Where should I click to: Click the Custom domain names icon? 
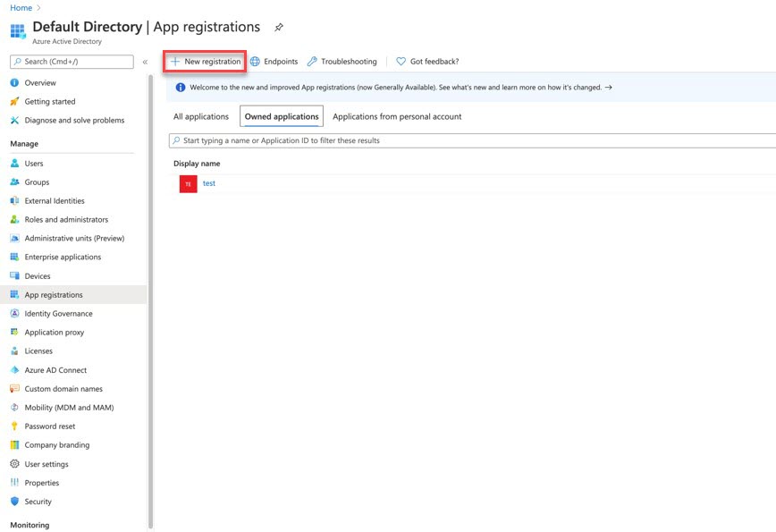pyautogui.click(x=15, y=388)
